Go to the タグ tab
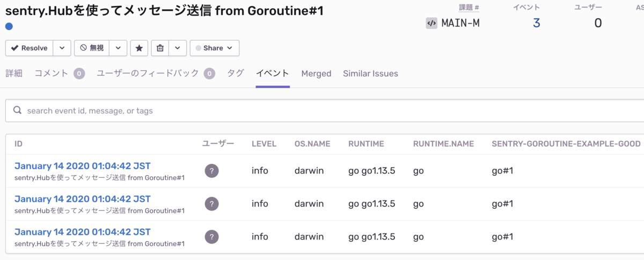This screenshot has width=644, height=260. click(236, 74)
